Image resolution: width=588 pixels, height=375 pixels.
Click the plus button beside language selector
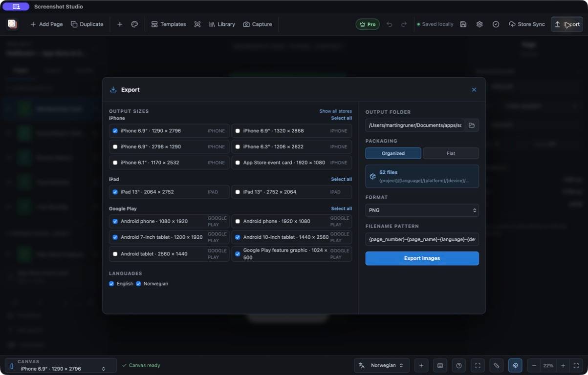[421, 365]
